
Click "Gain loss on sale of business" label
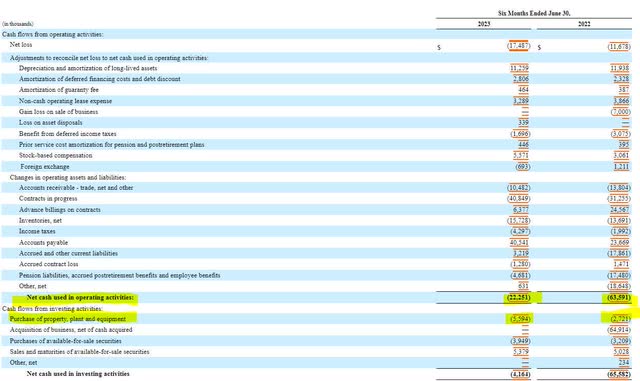pyautogui.click(x=58, y=111)
